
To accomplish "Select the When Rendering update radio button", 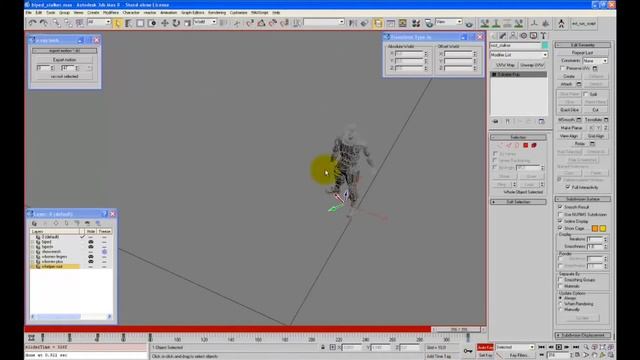I will point(561,304).
